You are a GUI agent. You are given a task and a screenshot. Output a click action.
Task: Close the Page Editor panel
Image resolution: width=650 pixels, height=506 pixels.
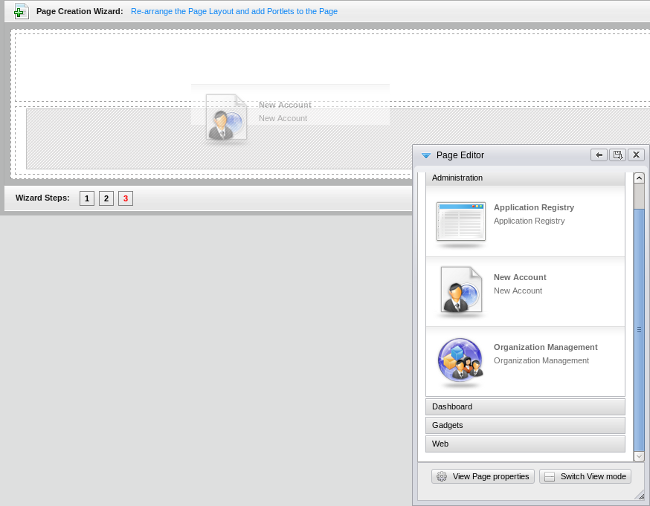point(636,155)
